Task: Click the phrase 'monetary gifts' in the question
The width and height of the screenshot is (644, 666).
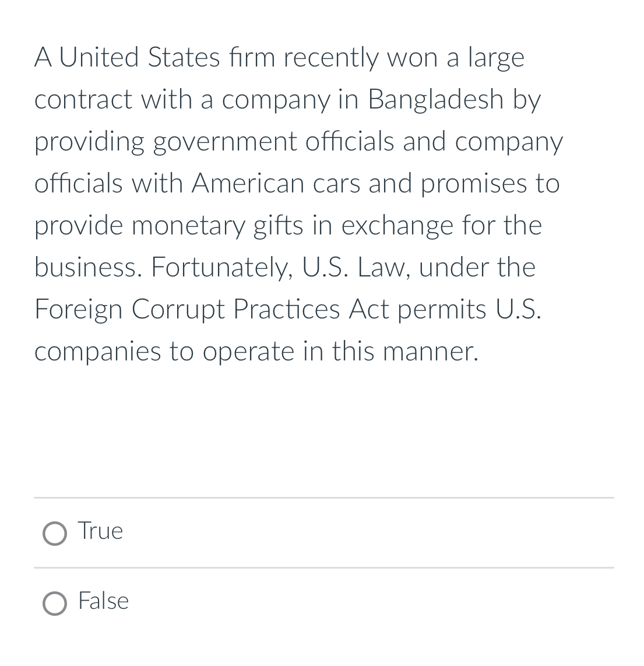Action: coord(217,225)
